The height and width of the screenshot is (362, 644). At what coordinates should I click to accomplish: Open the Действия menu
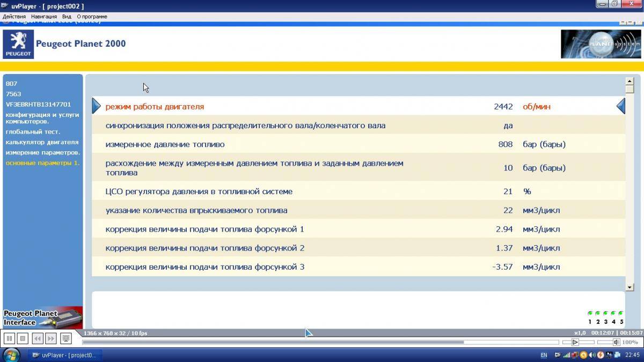tap(14, 17)
